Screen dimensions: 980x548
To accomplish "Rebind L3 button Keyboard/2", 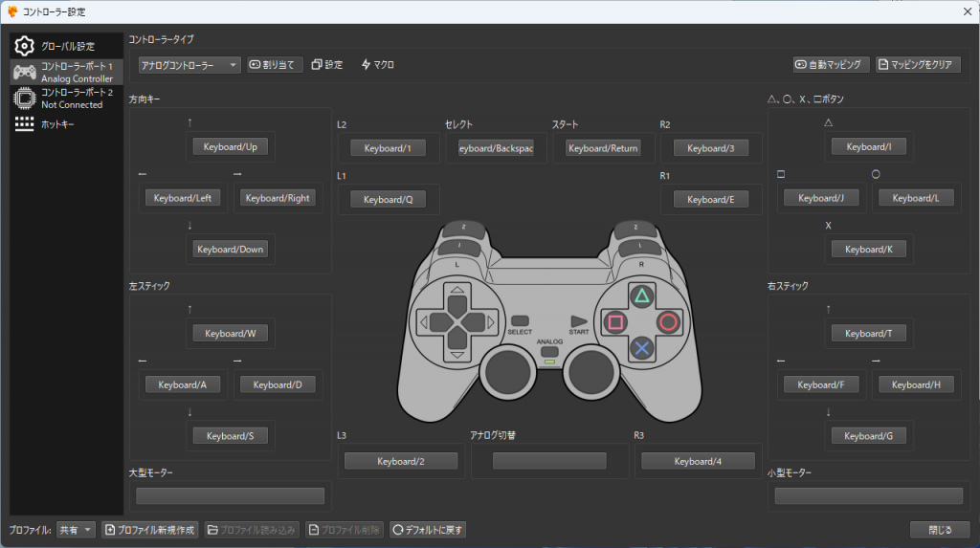I will pyautogui.click(x=401, y=461).
